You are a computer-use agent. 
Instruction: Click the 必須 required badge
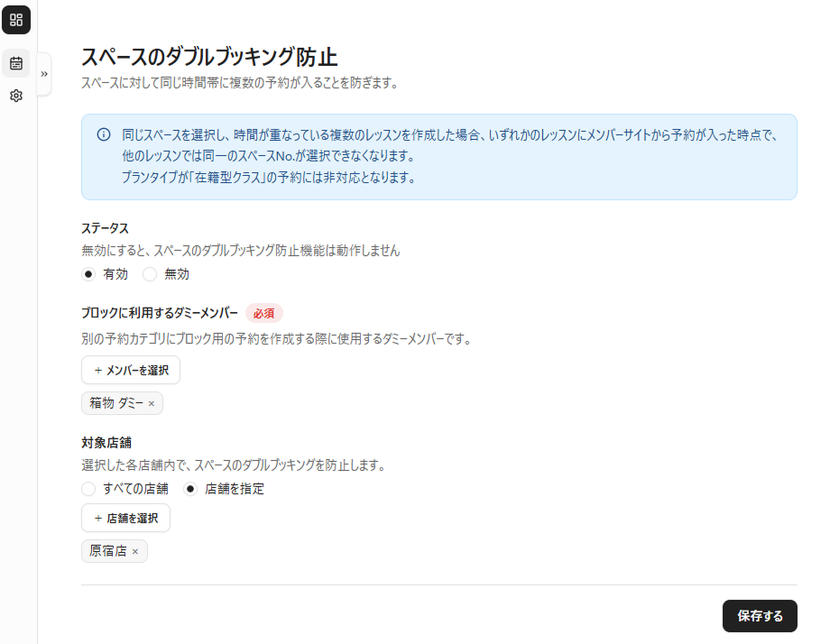(263, 313)
